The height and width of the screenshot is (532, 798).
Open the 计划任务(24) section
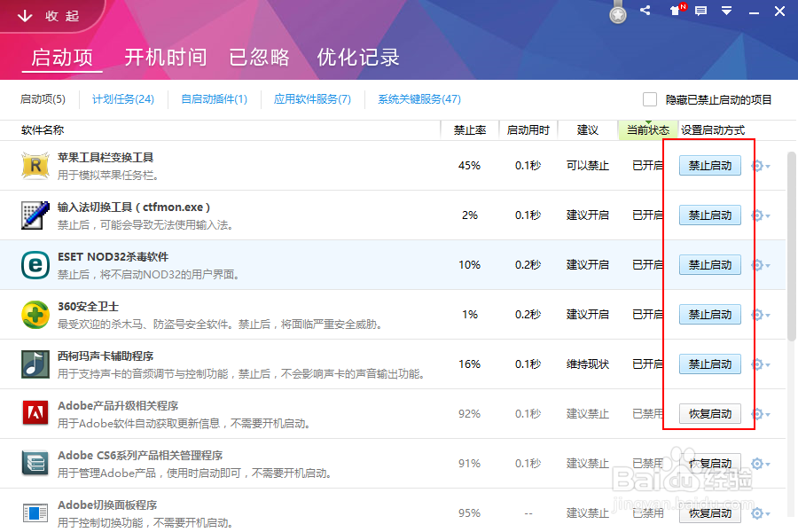pyautogui.click(x=122, y=99)
